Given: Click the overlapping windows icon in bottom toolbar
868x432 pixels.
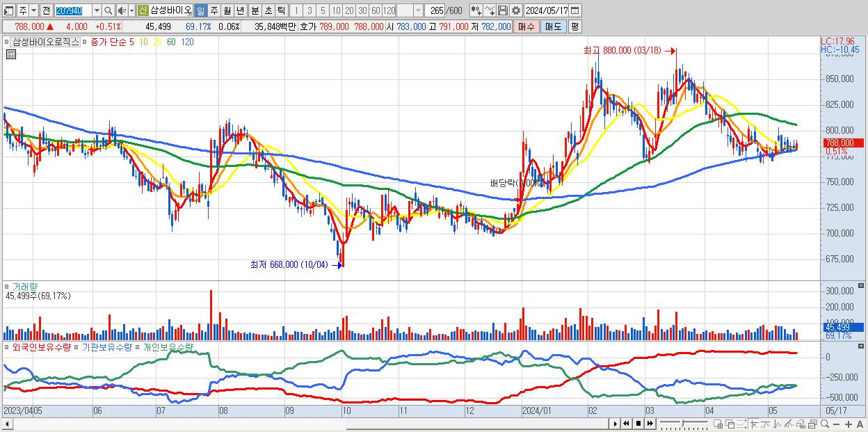Looking at the screenshot, I should pyautogui.click(x=730, y=424).
